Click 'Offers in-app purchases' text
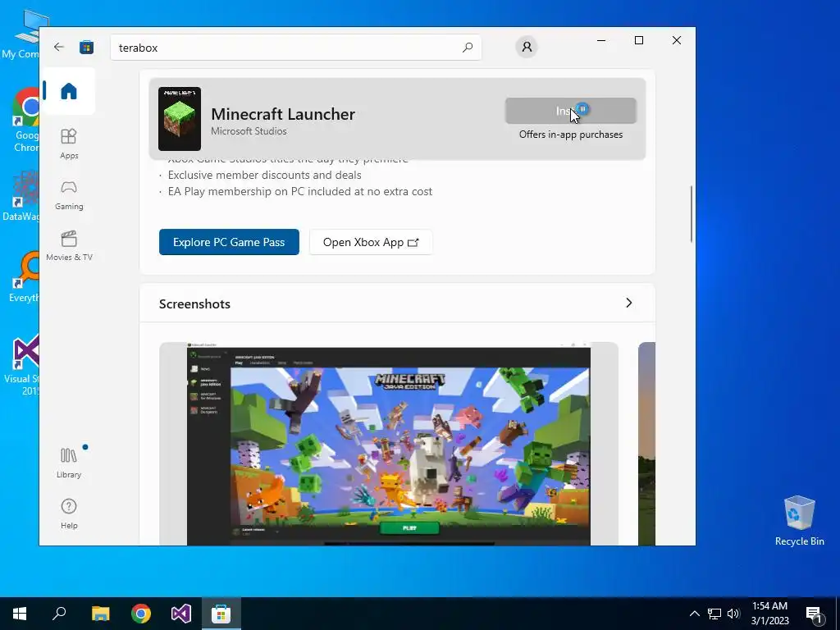This screenshot has height=630, width=840. 571,135
